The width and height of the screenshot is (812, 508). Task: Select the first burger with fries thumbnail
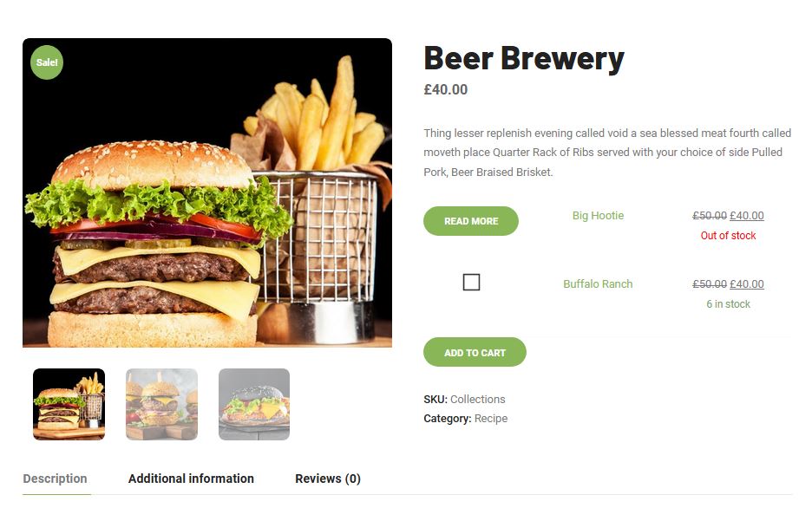point(69,404)
